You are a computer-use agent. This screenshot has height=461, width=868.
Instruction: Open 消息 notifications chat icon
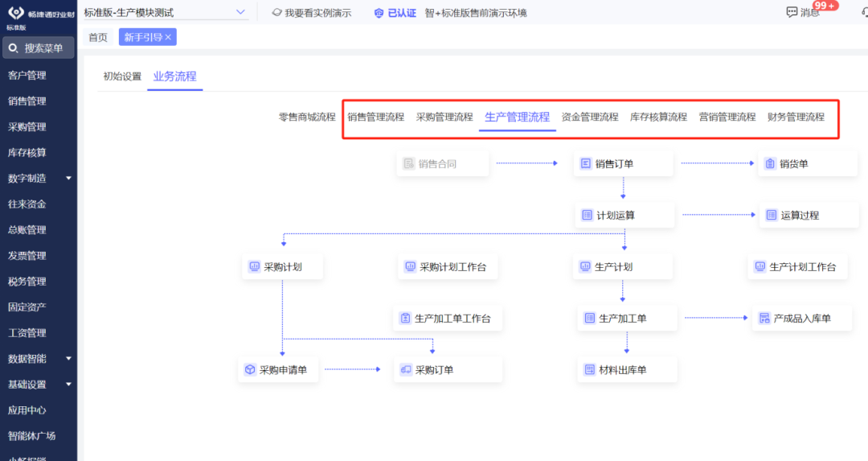792,12
